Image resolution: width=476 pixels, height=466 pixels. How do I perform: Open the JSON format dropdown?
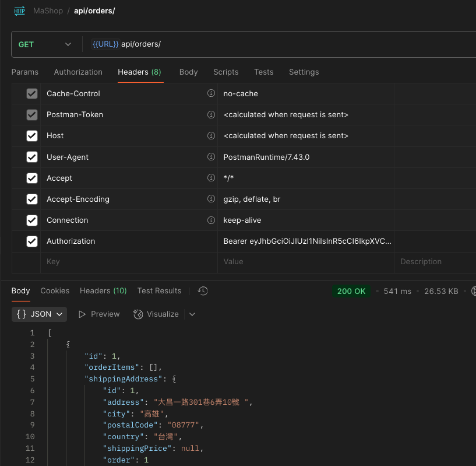[x=39, y=314]
